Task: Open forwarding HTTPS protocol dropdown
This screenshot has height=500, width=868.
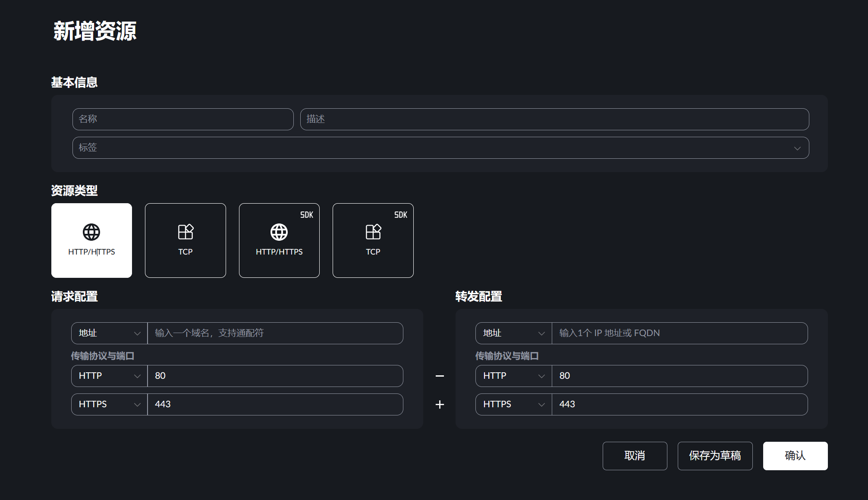Action: 513,404
